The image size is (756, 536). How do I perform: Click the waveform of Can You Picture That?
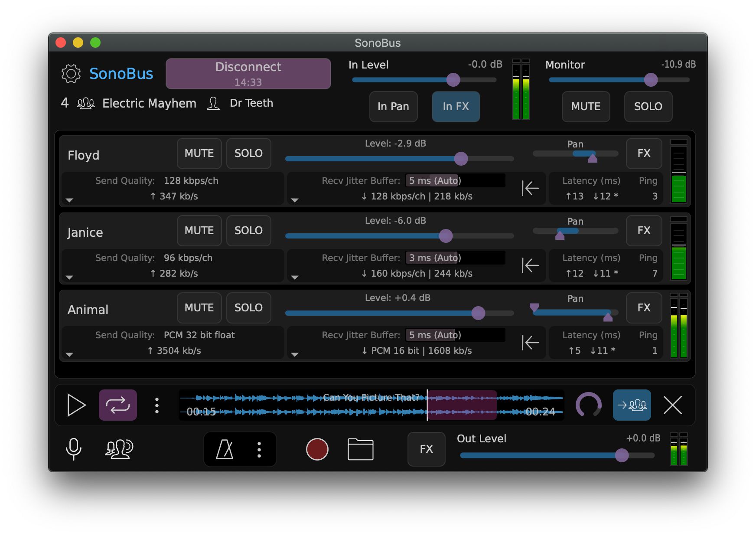[x=371, y=405]
